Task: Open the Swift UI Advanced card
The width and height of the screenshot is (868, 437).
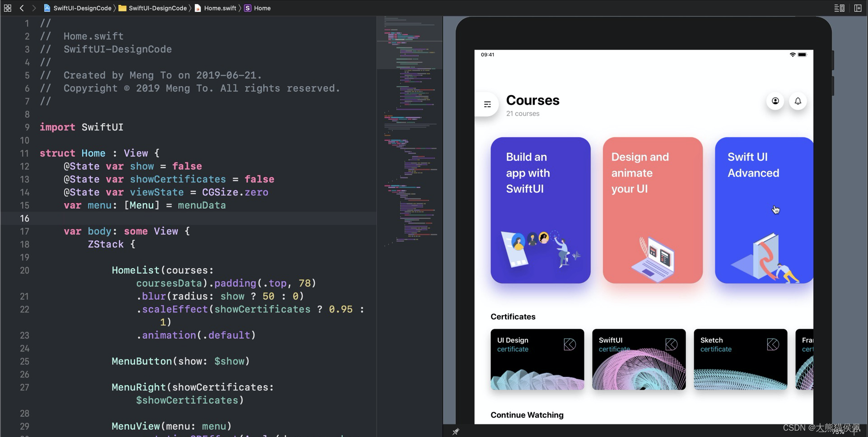Action: tap(764, 210)
